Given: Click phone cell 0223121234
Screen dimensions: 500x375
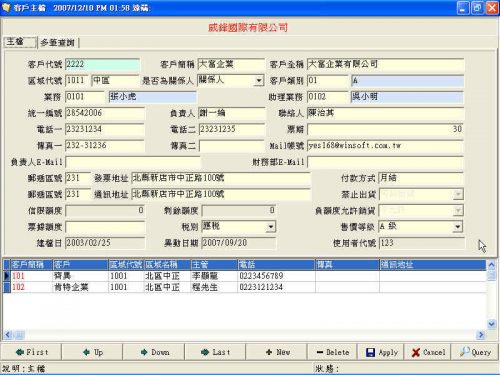Looking at the screenshot, I should (276, 287).
